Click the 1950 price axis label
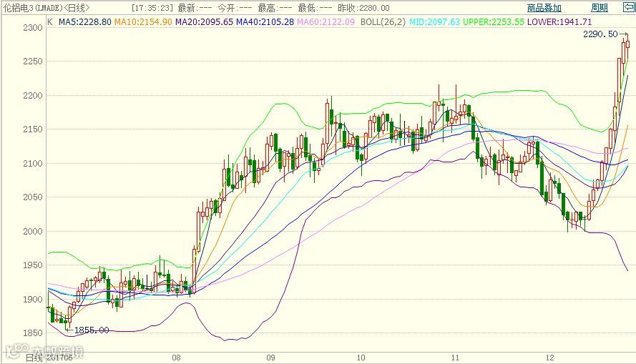The height and width of the screenshot is (364, 636). pos(32,265)
